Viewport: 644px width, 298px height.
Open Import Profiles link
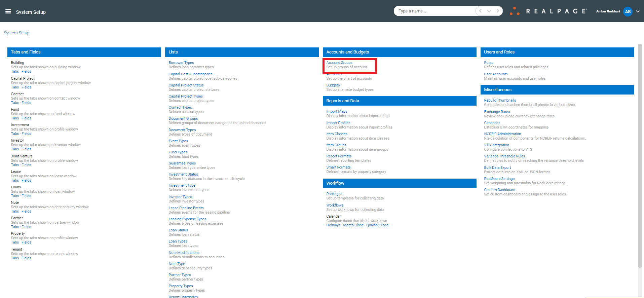tap(338, 123)
